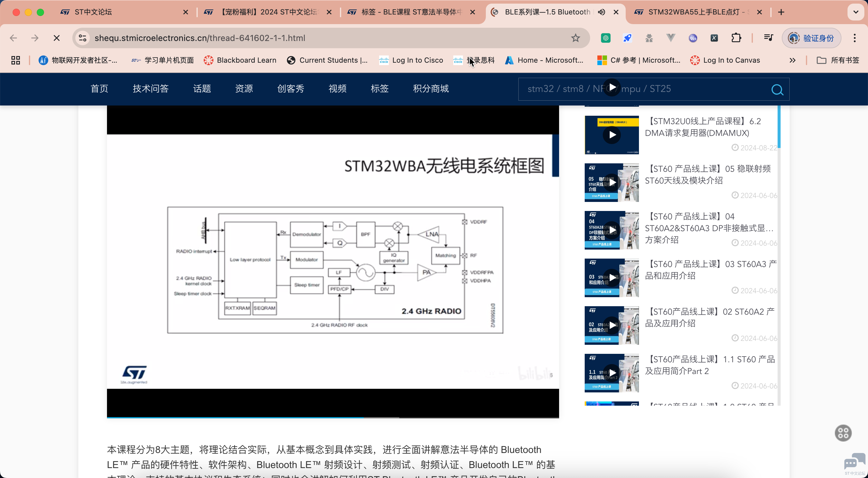The image size is (868, 478).
Task: Open site information icon in address bar
Action: point(83,38)
